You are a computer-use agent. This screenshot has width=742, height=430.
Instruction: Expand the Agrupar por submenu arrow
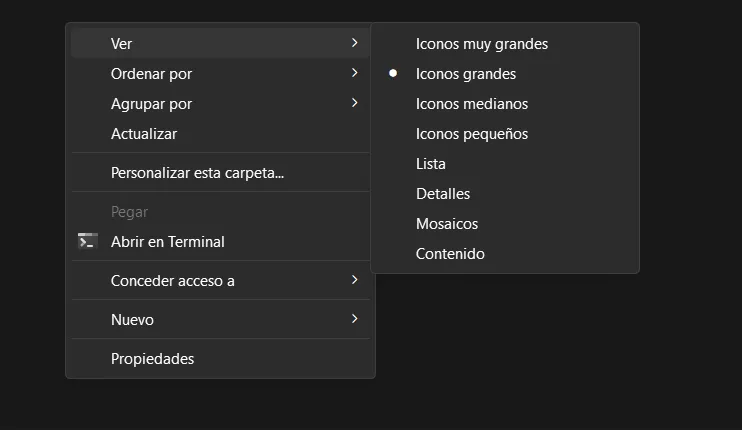355,103
